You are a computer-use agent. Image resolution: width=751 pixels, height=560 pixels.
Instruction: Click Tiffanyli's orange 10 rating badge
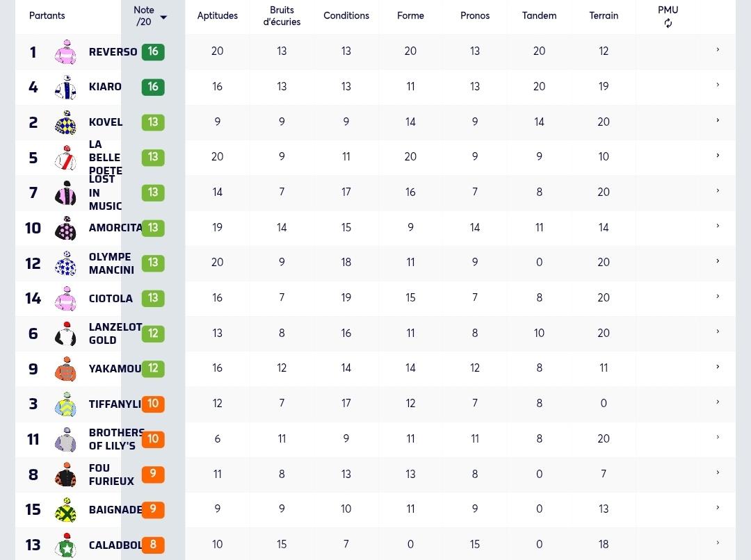[153, 404]
